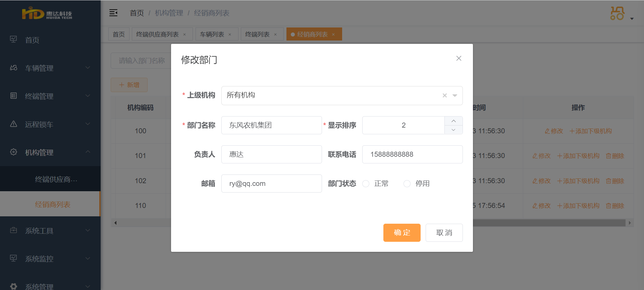Decrease 显示排序 with the down arrow

point(453,130)
